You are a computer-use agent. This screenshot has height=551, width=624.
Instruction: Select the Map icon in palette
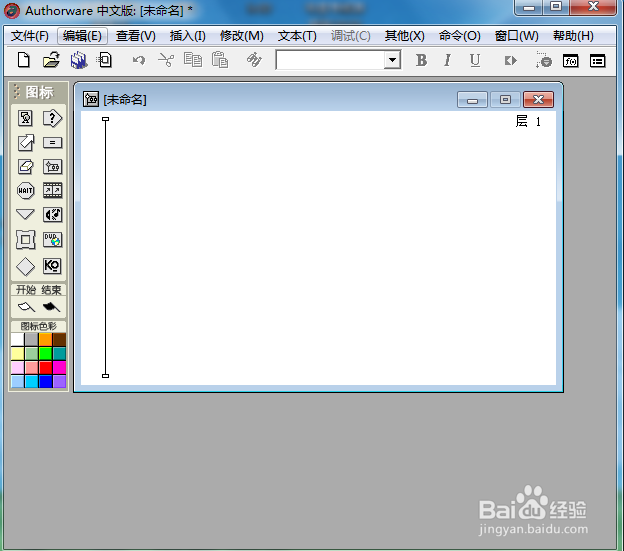tap(52, 167)
